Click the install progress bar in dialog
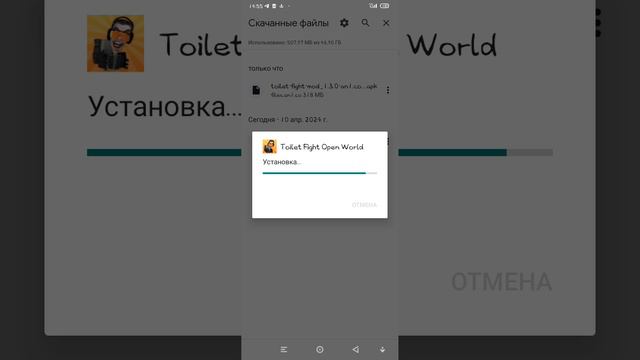The image size is (640, 360). [320, 173]
